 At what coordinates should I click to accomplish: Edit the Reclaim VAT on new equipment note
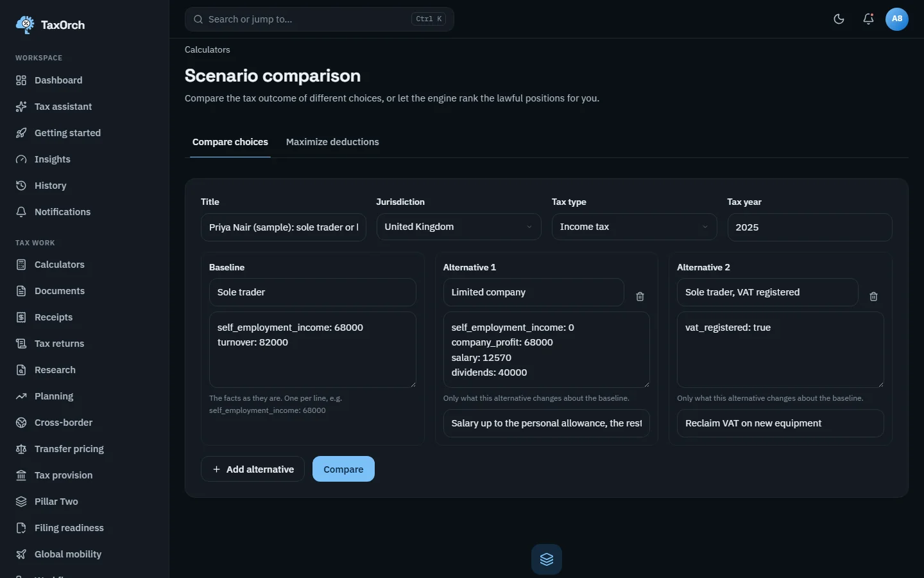click(x=780, y=423)
